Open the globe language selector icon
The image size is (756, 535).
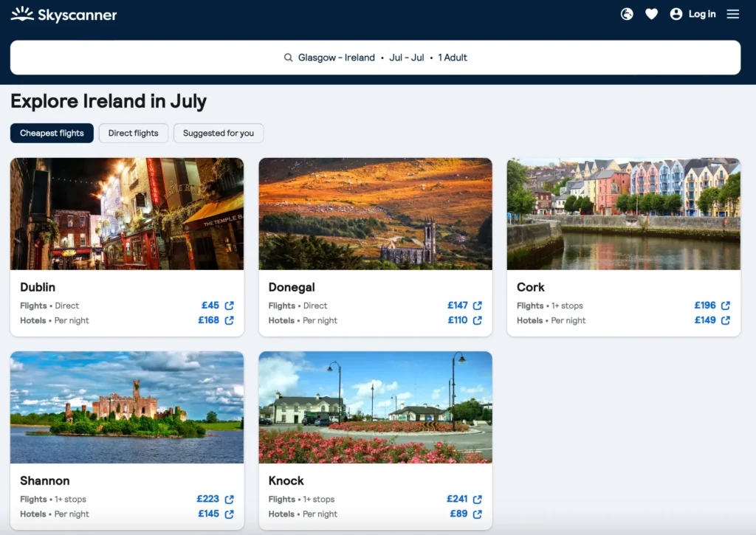coord(627,14)
